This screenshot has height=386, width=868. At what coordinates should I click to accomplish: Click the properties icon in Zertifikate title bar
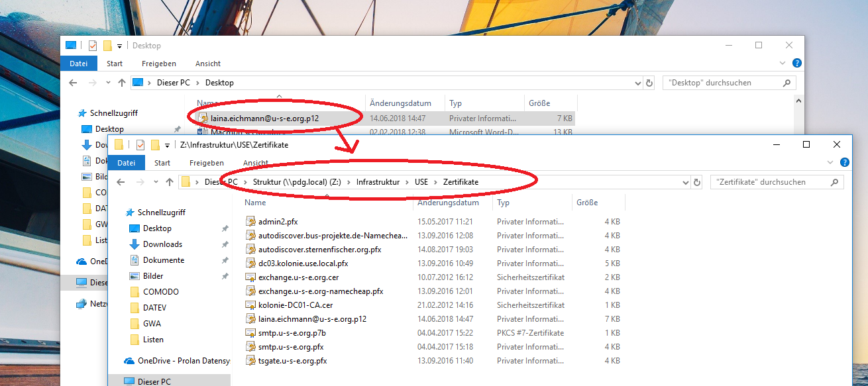(140, 145)
